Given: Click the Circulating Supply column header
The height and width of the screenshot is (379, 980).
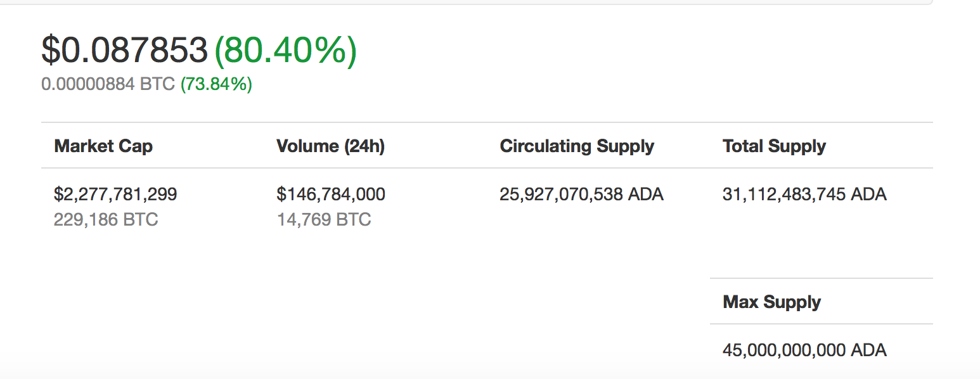Looking at the screenshot, I should coord(577,146).
